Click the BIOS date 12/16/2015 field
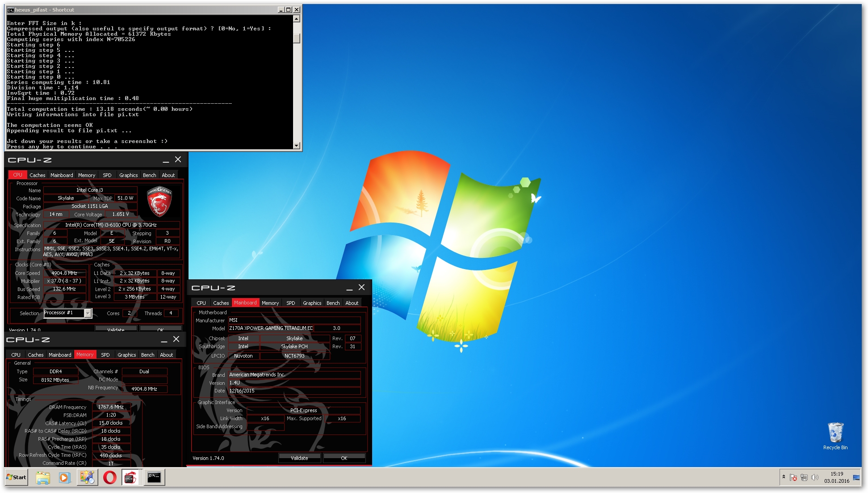The height and width of the screenshot is (493, 868). (x=294, y=391)
